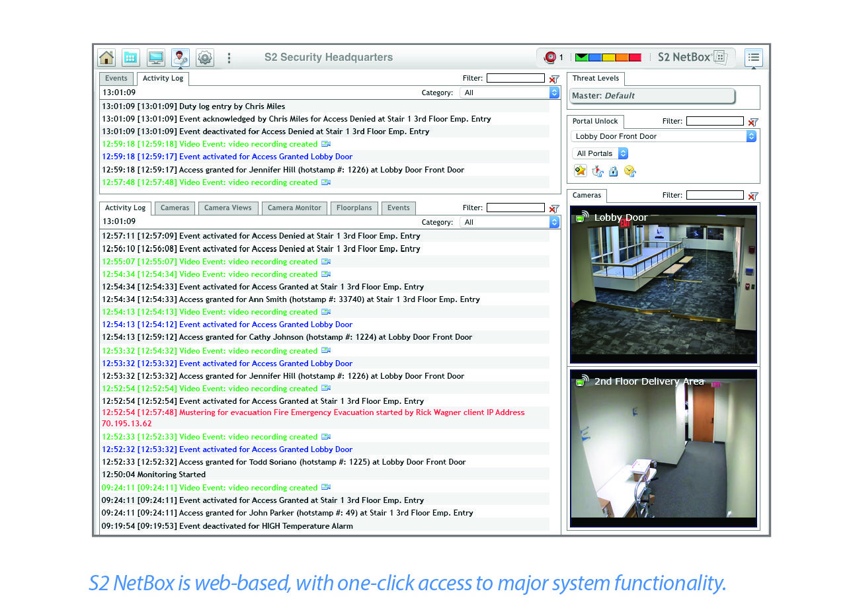Switch to the Floorplans tab
851x616 pixels.
tap(354, 208)
